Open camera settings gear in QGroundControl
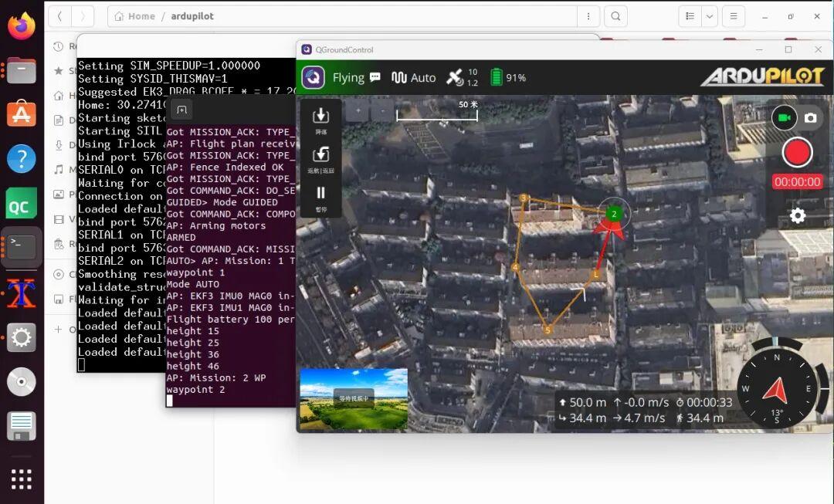The height and width of the screenshot is (504, 834). [x=797, y=215]
